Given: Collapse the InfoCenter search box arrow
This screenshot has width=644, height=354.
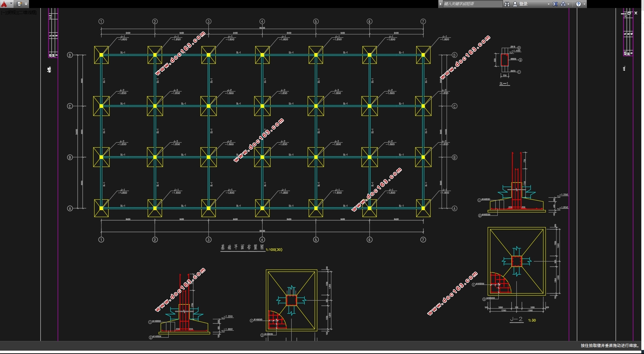Looking at the screenshot, I should 441,4.
